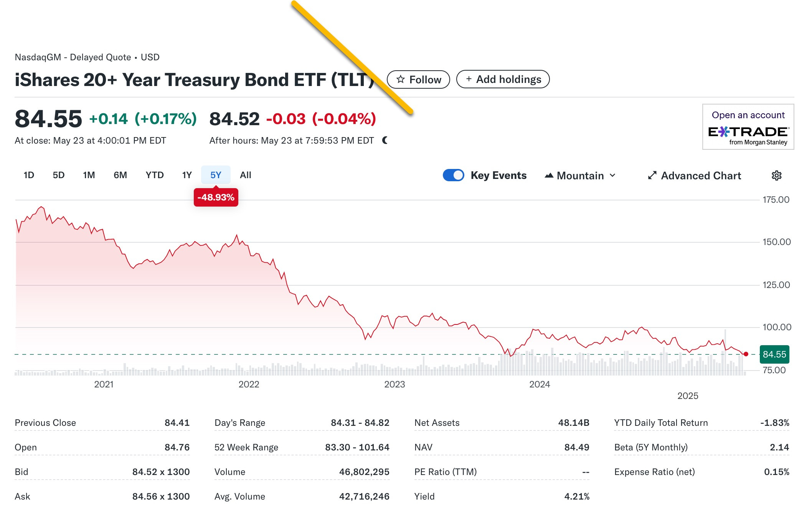
Task: Click the 2022 axis label
Action: pyautogui.click(x=249, y=384)
